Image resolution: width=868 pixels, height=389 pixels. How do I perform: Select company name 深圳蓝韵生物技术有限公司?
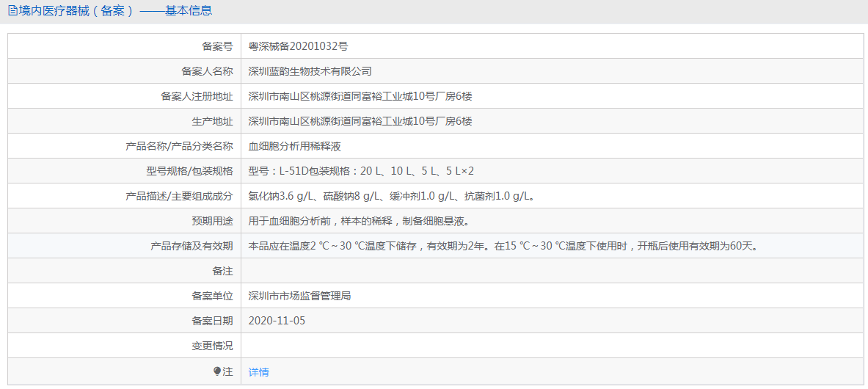click(310, 71)
